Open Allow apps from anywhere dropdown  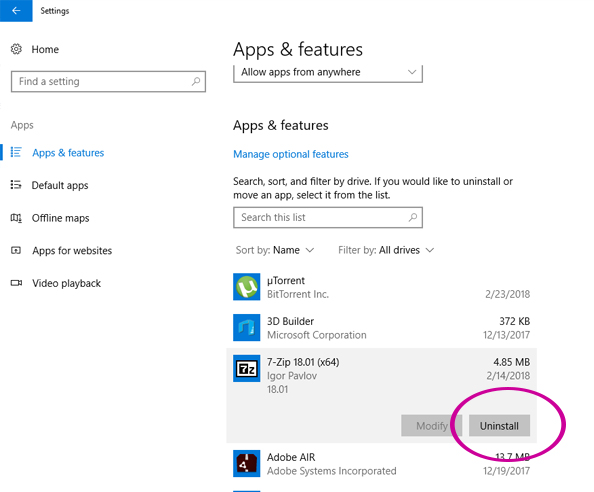pos(328,72)
